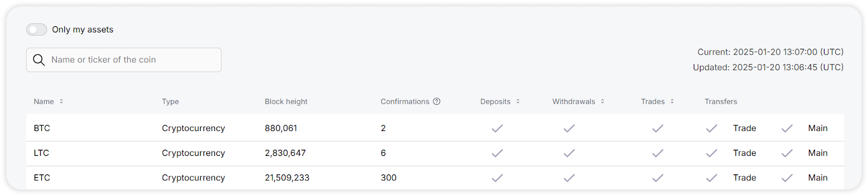The width and height of the screenshot is (868, 196).
Task: Sort by the Trades column arrows
Action: point(672,101)
